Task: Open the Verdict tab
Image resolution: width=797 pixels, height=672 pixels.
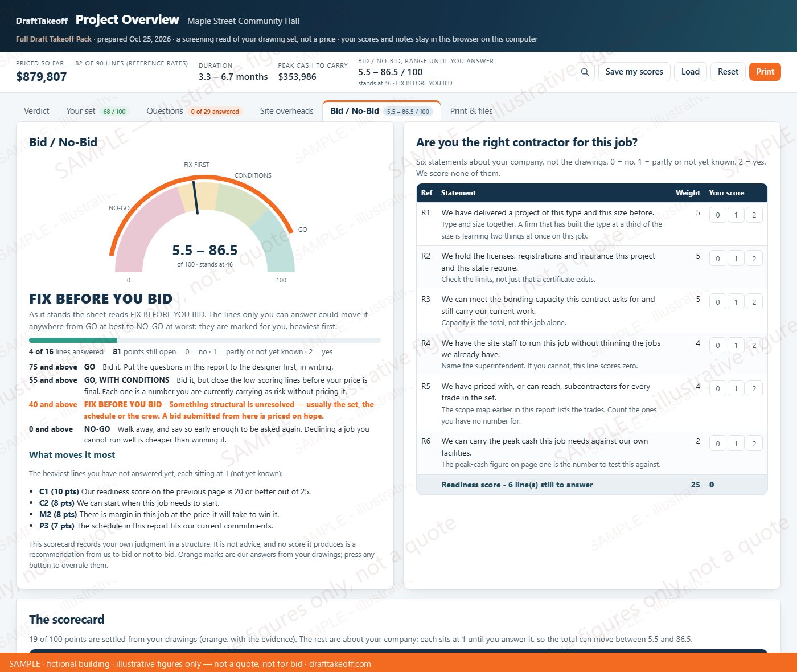Action: (36, 111)
